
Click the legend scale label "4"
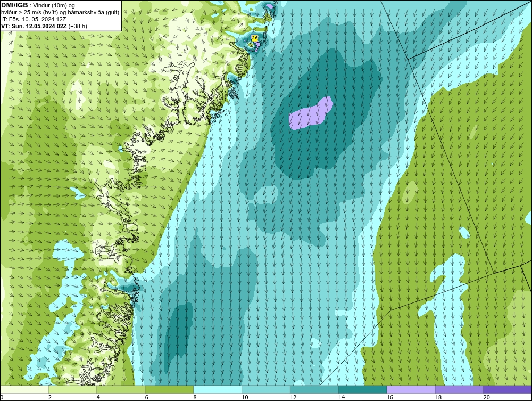[x=98, y=397]
